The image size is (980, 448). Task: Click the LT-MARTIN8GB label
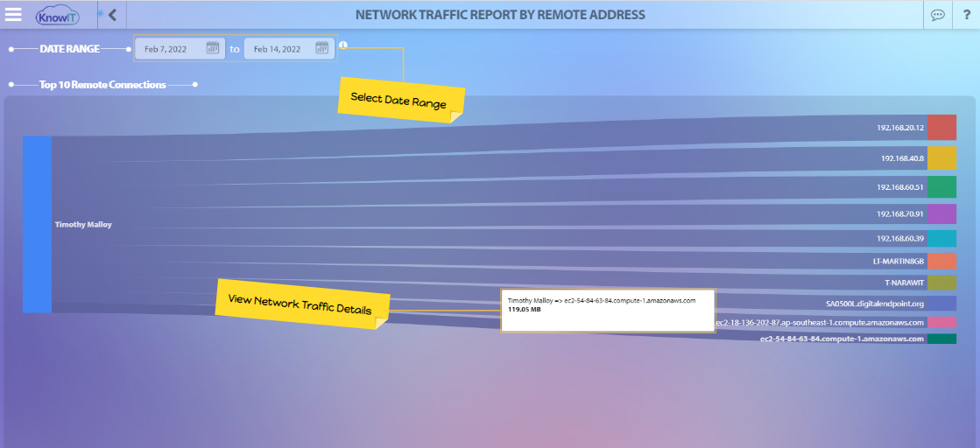coord(899,261)
